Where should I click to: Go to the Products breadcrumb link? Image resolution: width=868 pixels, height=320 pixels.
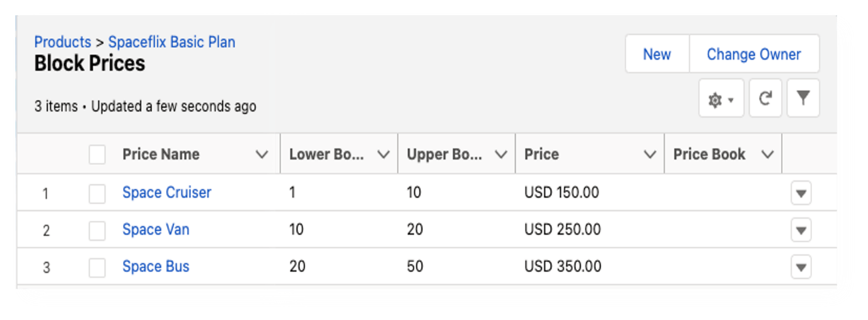click(62, 42)
